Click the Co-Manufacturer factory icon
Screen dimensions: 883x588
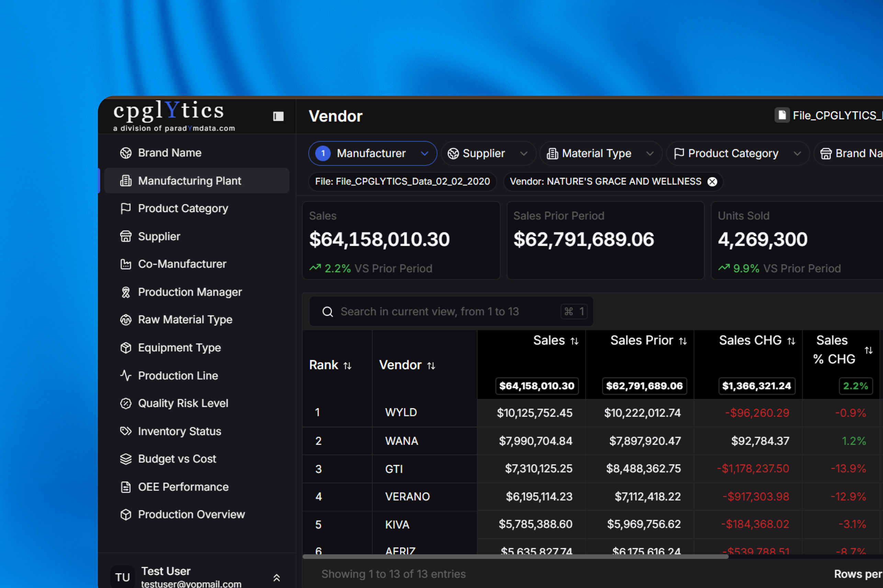[126, 264]
